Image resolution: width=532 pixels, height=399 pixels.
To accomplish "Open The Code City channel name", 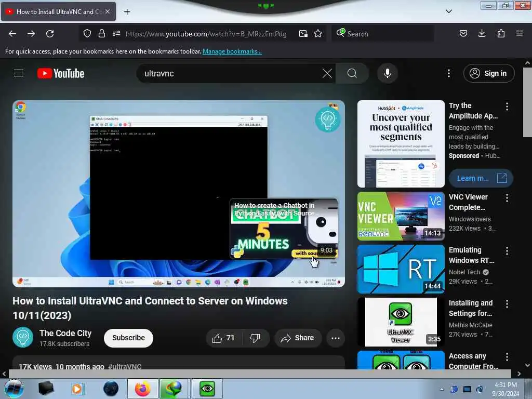I will tap(65, 333).
